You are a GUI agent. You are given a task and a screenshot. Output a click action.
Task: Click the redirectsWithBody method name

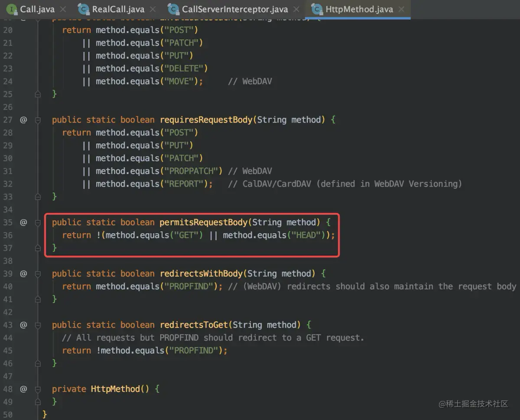201,274
